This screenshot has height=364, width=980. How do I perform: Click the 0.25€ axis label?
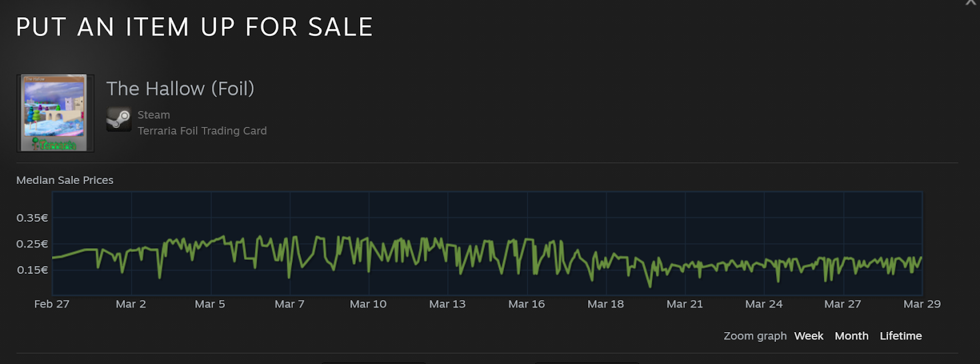(x=32, y=244)
